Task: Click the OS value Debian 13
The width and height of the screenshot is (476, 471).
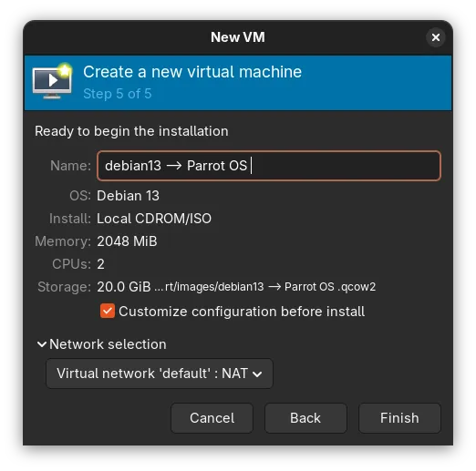Action: (128, 196)
